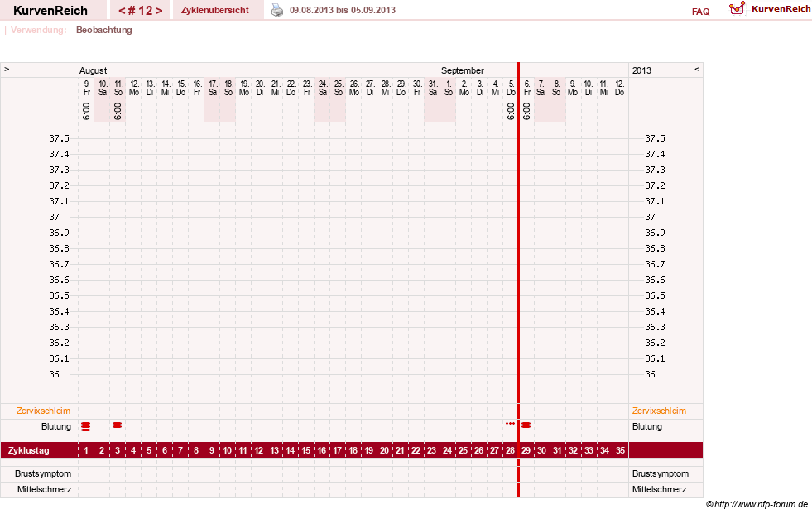812x514 pixels.
Task: Click the 2013 year label
Action: tap(641, 70)
